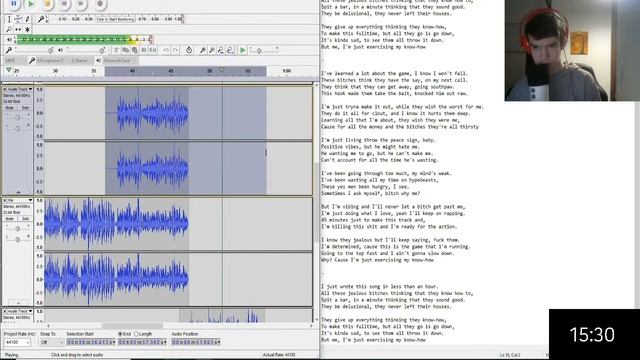The width and height of the screenshot is (640, 360).
Task: Toggle the Sync-Lock tracks icon
Action: (189, 50)
